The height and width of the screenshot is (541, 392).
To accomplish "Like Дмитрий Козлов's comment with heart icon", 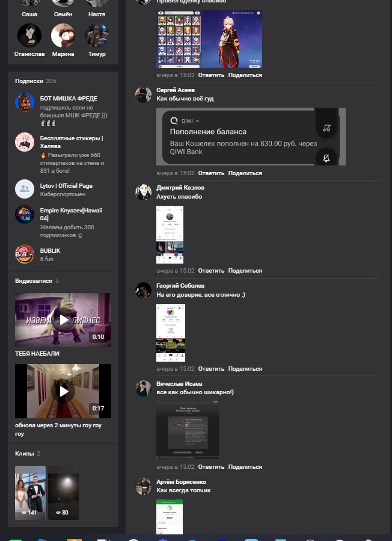I will (376, 271).
